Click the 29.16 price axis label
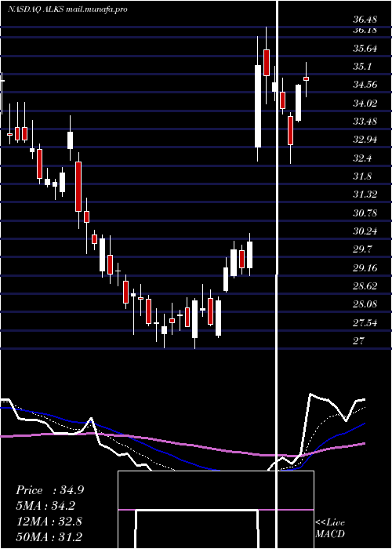The width and height of the screenshot is (392, 549). tap(365, 268)
